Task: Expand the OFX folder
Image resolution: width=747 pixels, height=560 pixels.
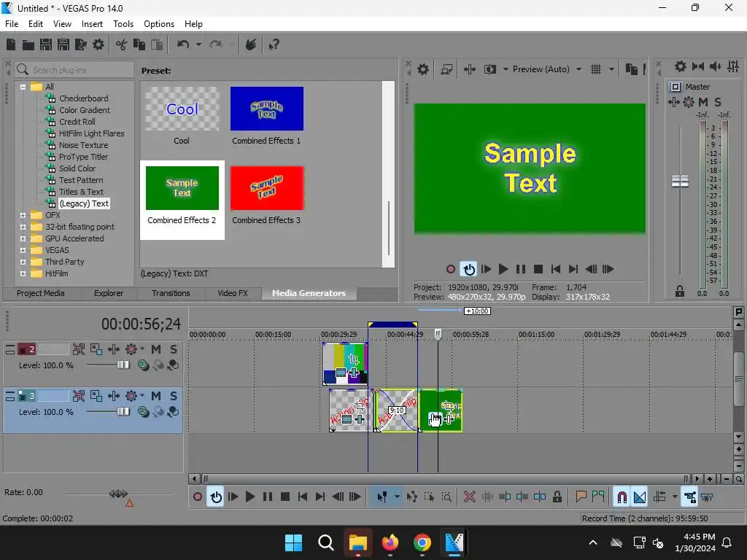Action: 23,216
